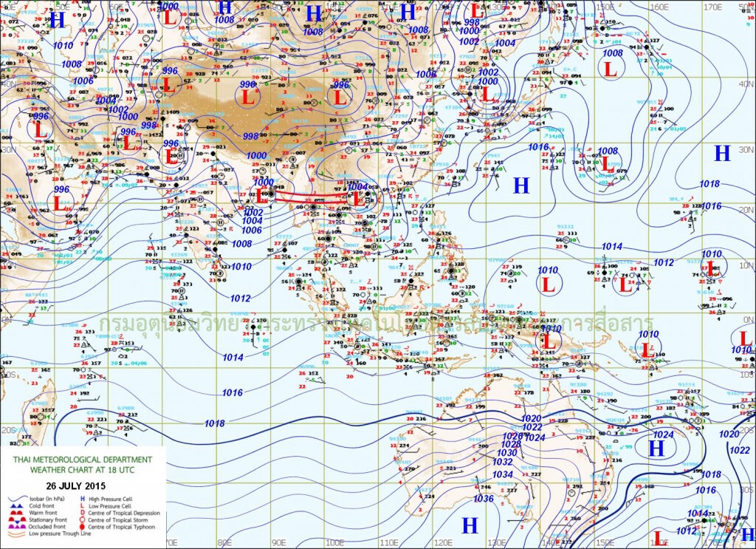756x549 pixels.
Task: Click the "THAI METEOROLOGICAL DEPARTMENT" title
Action: click(83, 460)
